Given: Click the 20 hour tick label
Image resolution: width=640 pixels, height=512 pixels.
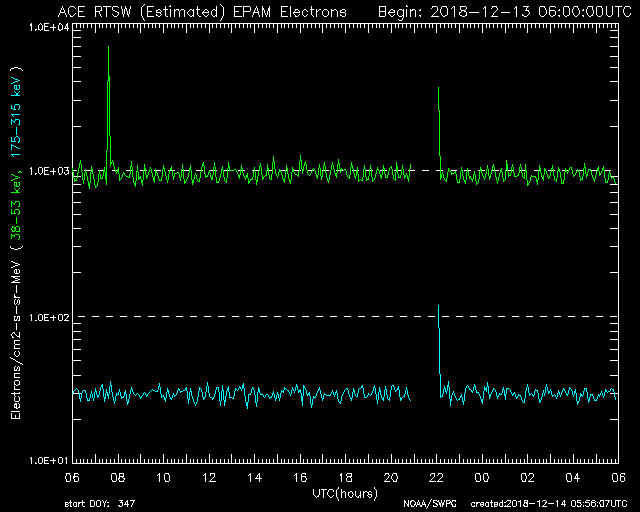Looking at the screenshot, I should tap(391, 477).
